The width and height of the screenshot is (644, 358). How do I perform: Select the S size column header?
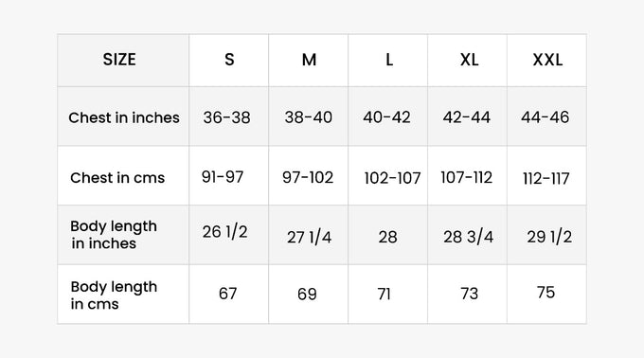[229, 60]
